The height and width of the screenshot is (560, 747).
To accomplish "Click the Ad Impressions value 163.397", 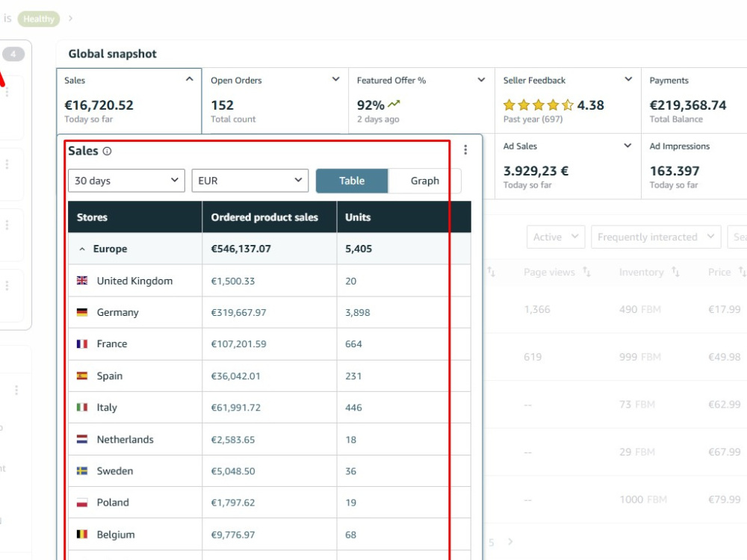I will pyautogui.click(x=674, y=171).
